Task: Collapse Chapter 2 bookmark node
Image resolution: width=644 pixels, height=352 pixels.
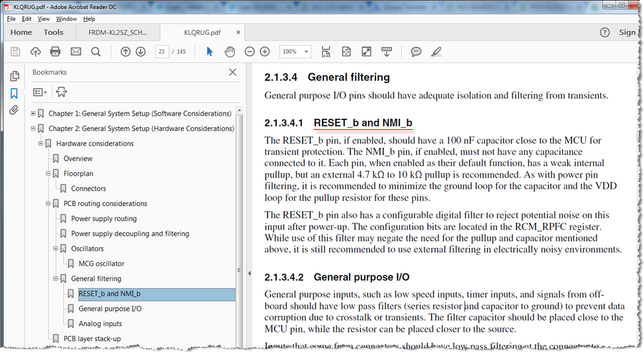Action: (x=33, y=129)
